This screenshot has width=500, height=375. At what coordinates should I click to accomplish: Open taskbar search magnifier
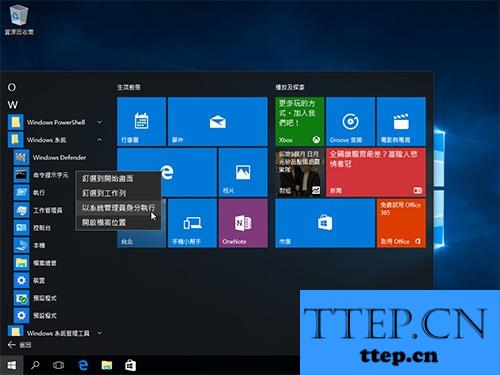[35, 366]
